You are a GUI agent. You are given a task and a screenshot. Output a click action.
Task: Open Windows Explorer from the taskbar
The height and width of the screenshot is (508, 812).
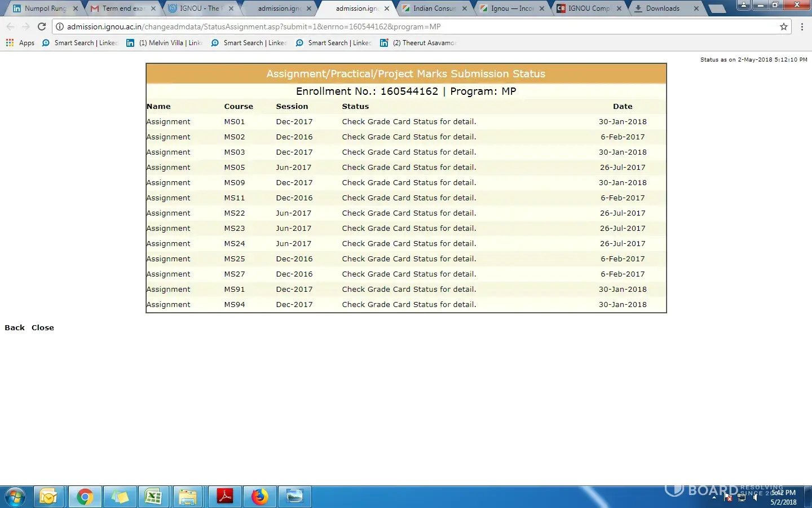click(x=188, y=497)
